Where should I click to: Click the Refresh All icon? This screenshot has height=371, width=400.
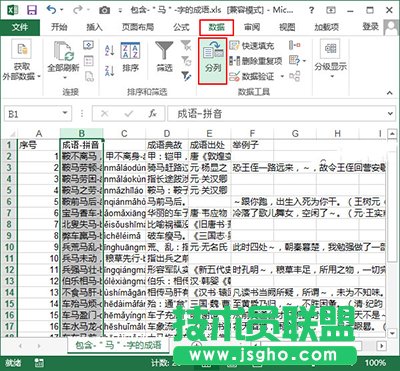pyautogui.click(x=64, y=51)
